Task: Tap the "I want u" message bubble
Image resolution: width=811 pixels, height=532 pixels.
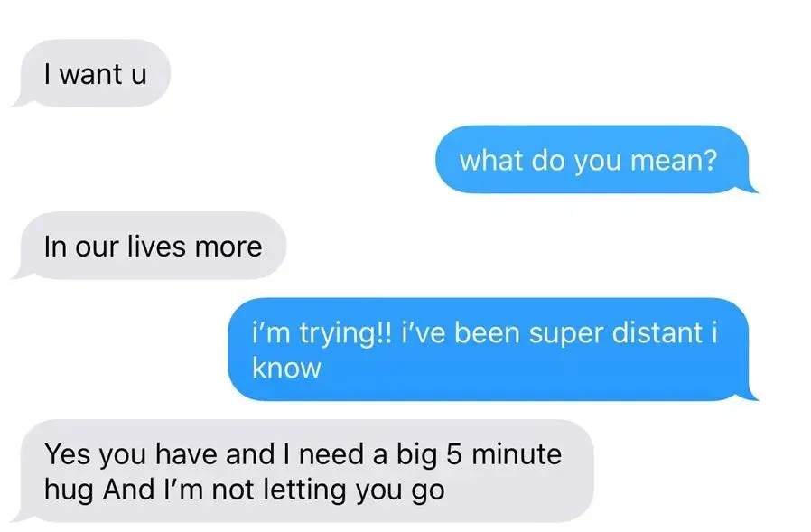Action: click(95, 73)
